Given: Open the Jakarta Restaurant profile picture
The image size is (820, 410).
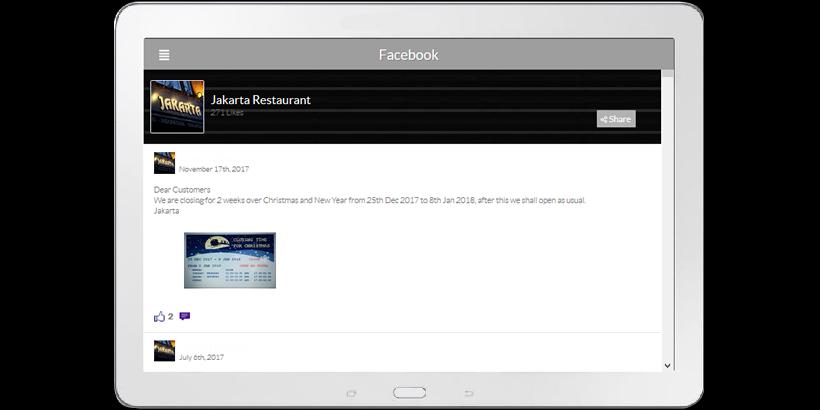Looking at the screenshot, I should pos(177,107).
